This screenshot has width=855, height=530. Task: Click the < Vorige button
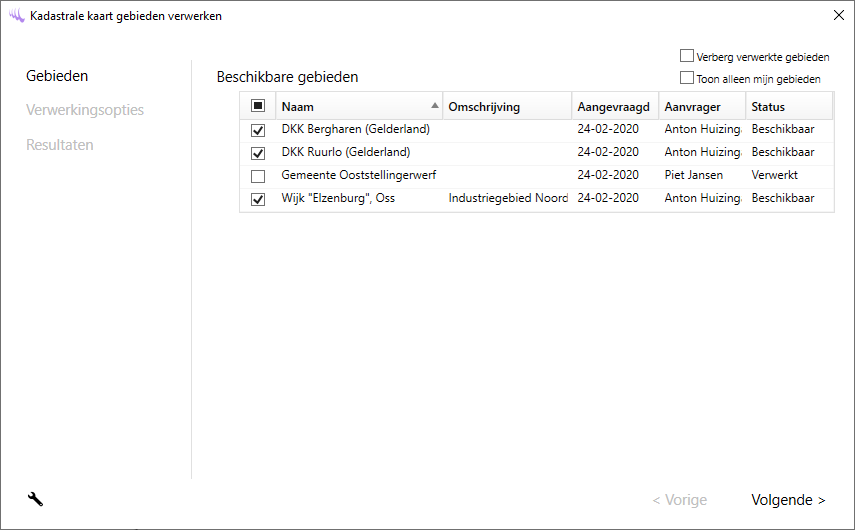click(x=679, y=500)
